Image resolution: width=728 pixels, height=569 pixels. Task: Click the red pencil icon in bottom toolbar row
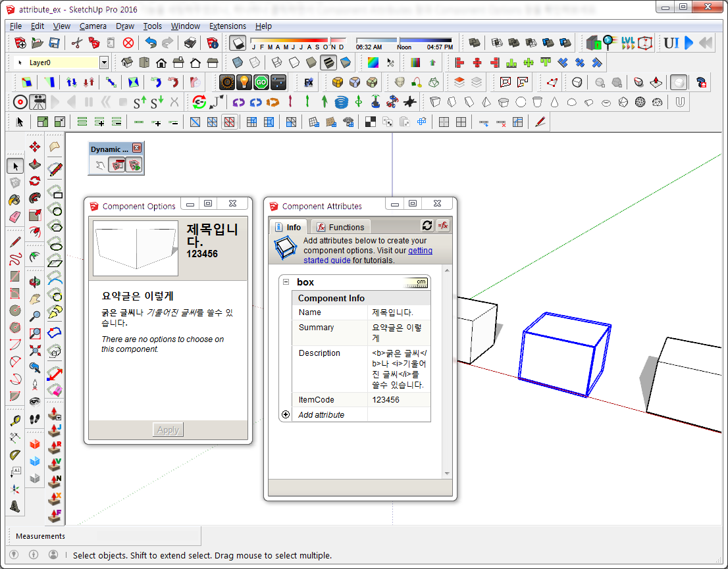coord(540,122)
